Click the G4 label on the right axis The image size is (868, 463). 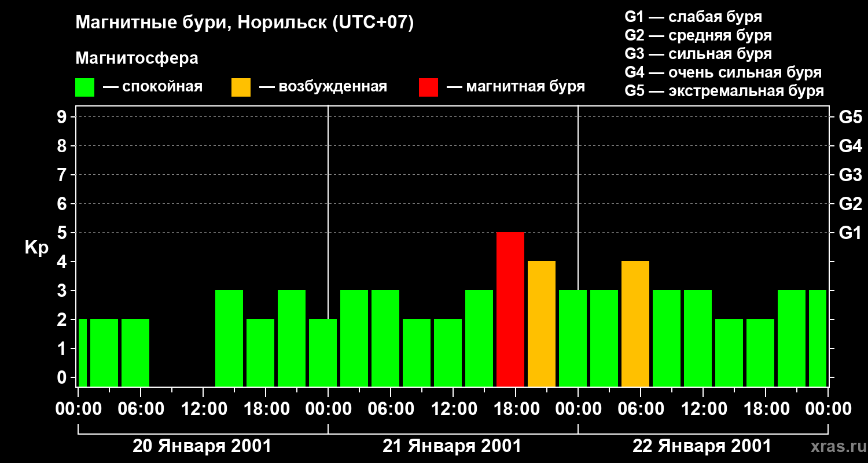850,146
